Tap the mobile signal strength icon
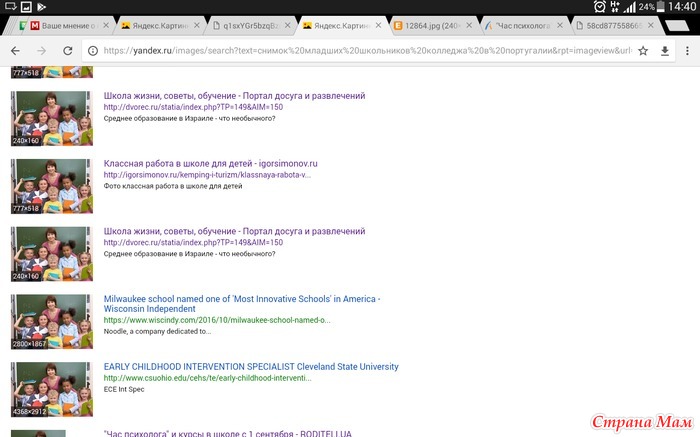The height and width of the screenshot is (437, 700). coord(629,7)
